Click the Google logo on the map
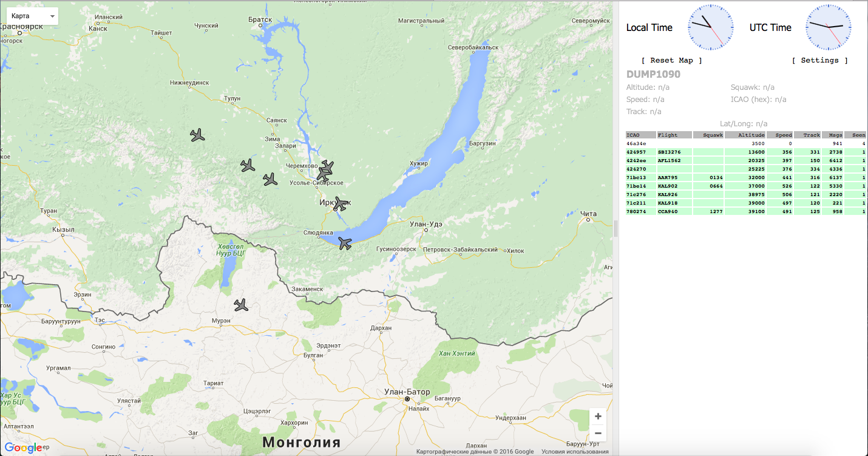868x456 pixels. click(23, 448)
